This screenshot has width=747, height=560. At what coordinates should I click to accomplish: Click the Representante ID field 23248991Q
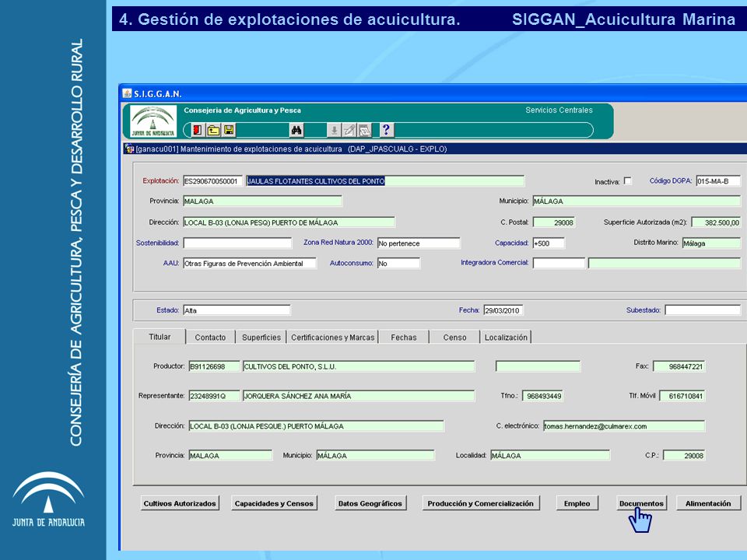(x=214, y=396)
